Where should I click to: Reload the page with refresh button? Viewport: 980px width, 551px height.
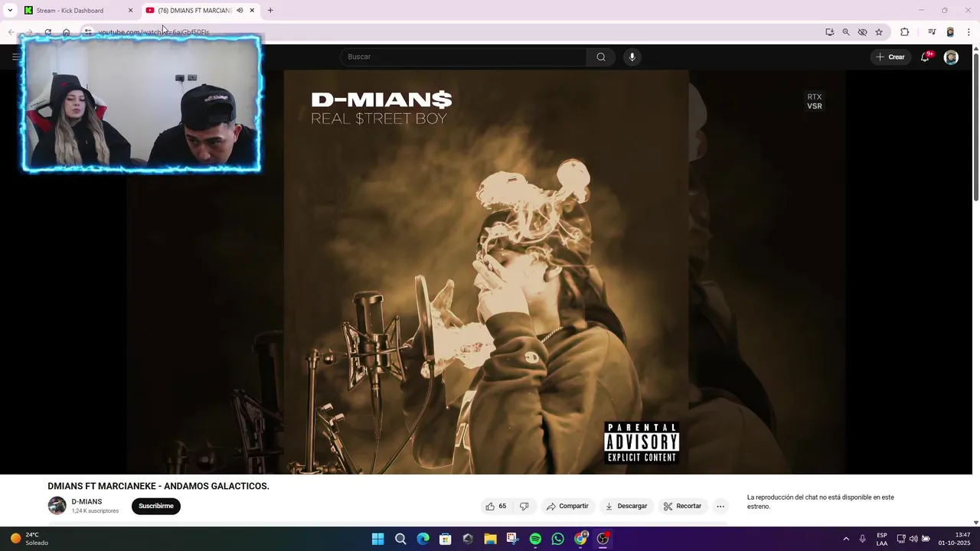pos(47,32)
